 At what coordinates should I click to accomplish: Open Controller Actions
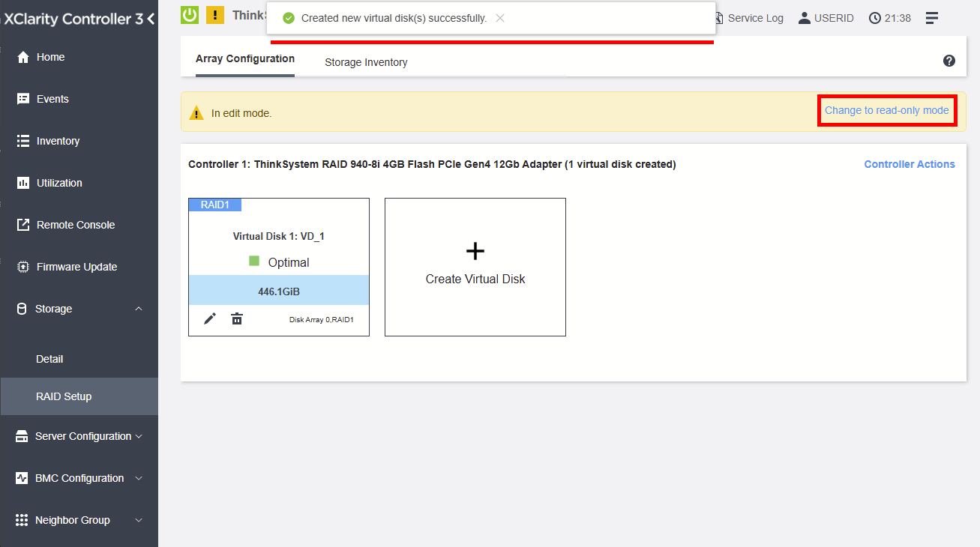pyautogui.click(x=909, y=163)
